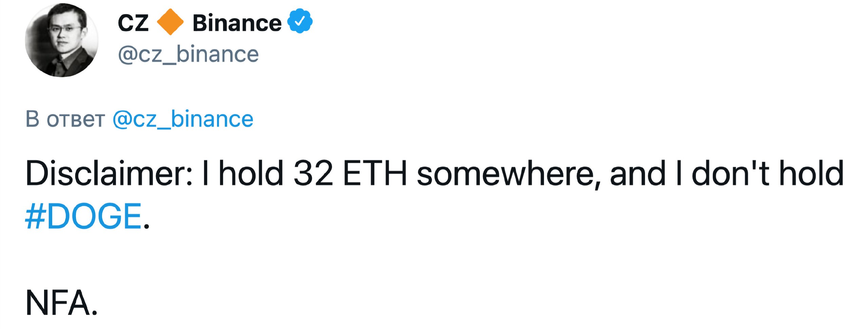
Task: Click the '@' symbol of the gray handle
Action: coord(127,55)
